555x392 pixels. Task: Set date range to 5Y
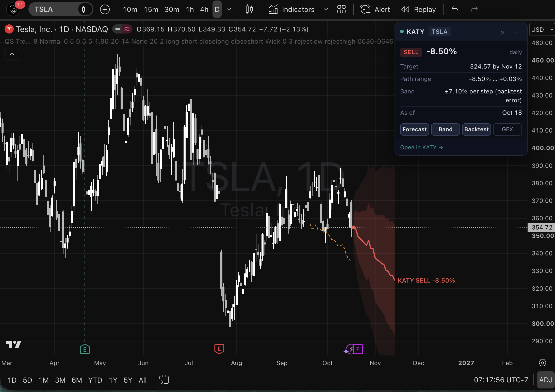point(128,380)
